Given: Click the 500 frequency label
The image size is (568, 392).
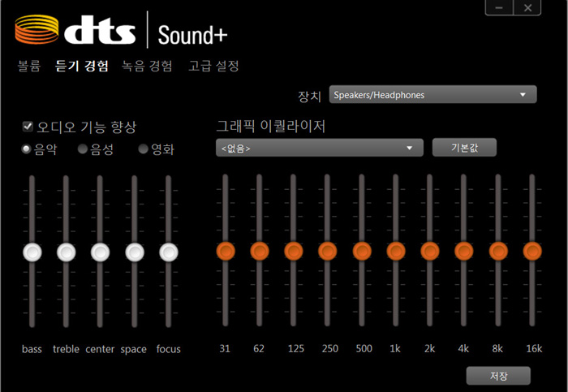Looking at the screenshot, I should tap(364, 348).
